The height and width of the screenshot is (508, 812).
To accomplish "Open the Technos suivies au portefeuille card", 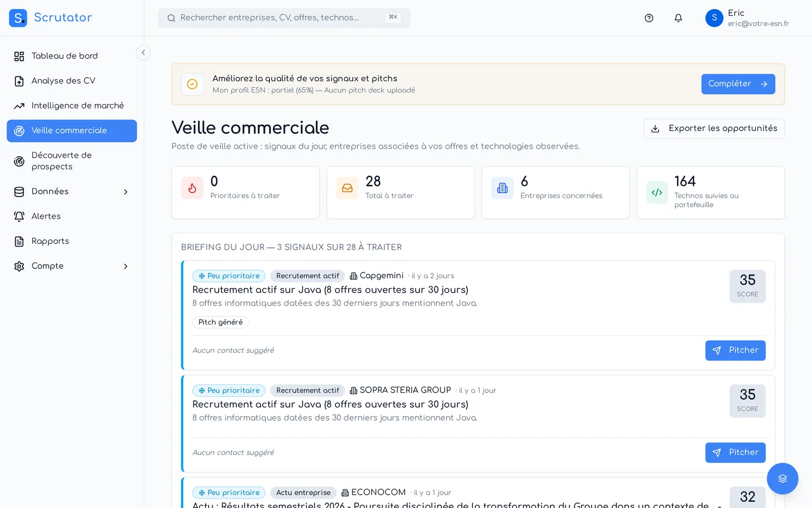I will pos(710,193).
